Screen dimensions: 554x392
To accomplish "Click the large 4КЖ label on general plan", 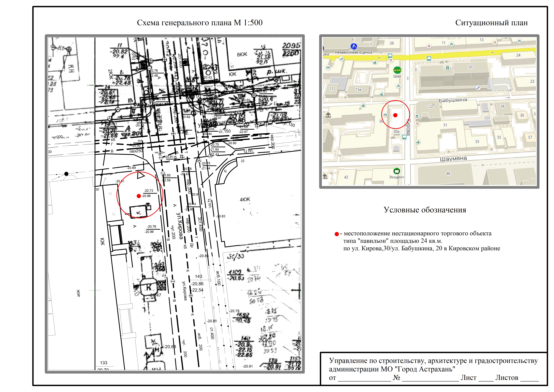I will coord(245,199).
